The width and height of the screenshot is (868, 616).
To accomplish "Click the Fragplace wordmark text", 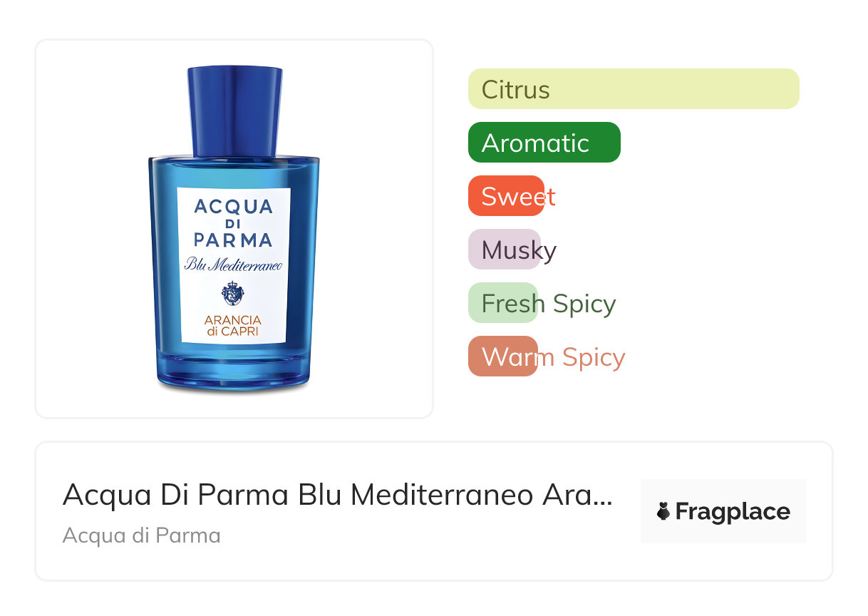I will [733, 512].
